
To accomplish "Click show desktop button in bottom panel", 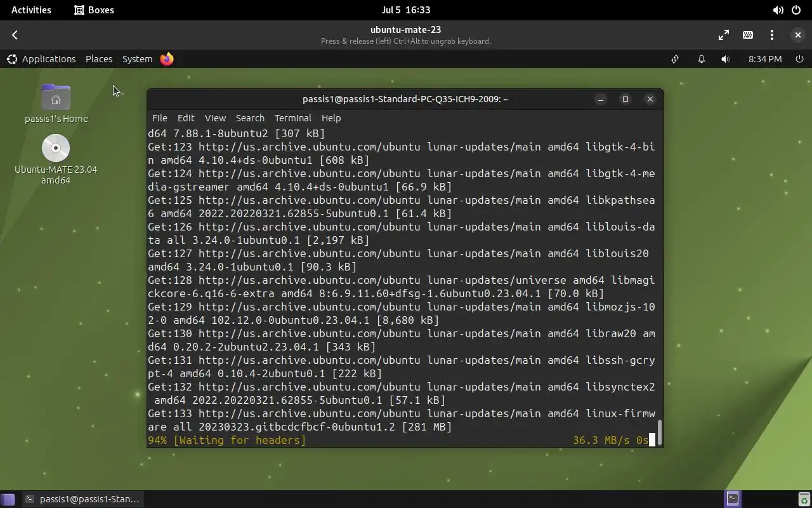I will [8, 499].
